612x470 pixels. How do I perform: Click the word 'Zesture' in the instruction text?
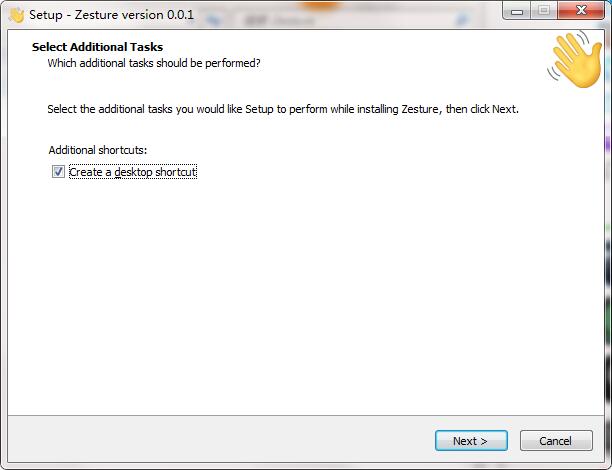420,109
